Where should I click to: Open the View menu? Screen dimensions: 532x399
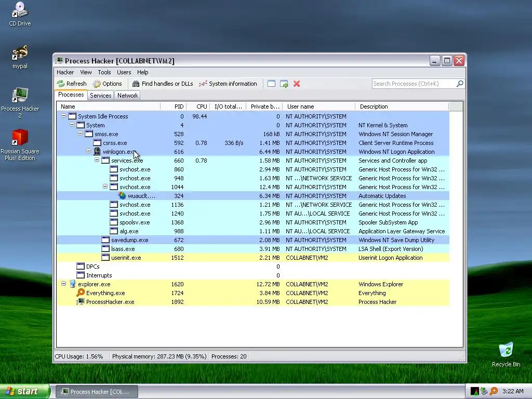tap(86, 72)
